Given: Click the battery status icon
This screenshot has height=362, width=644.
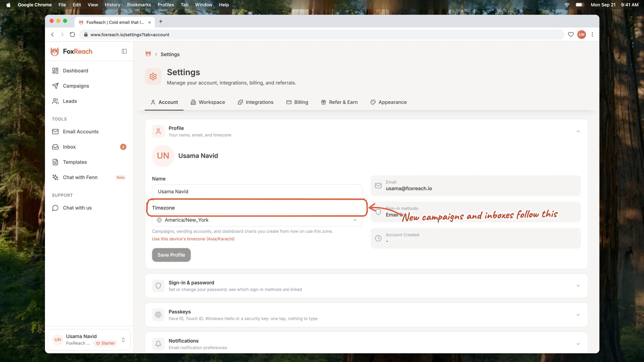Looking at the screenshot, I should pos(580,5).
